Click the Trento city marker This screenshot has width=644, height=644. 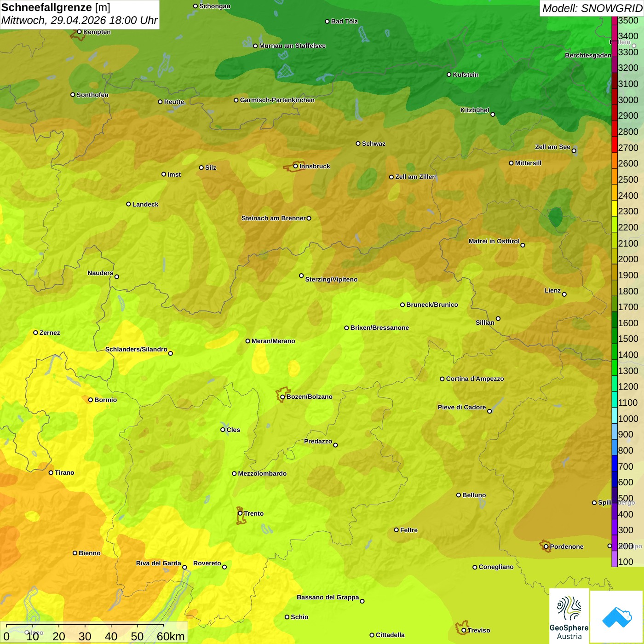pyautogui.click(x=240, y=513)
